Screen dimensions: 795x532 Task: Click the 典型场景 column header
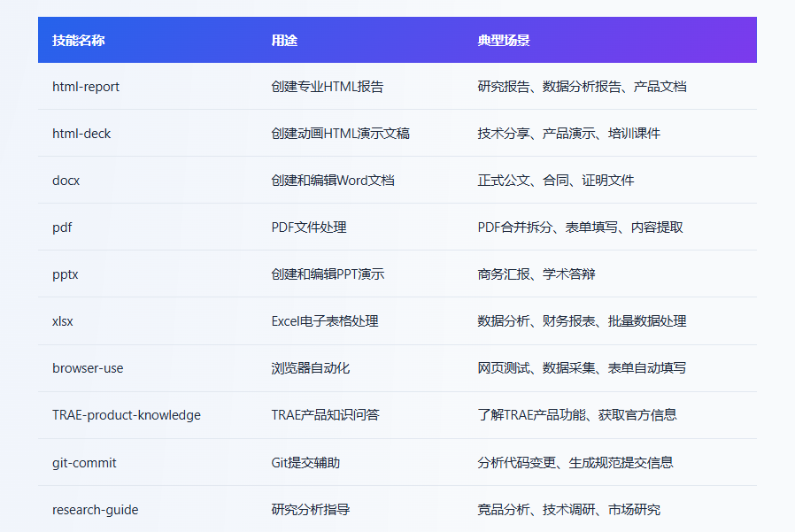[504, 41]
